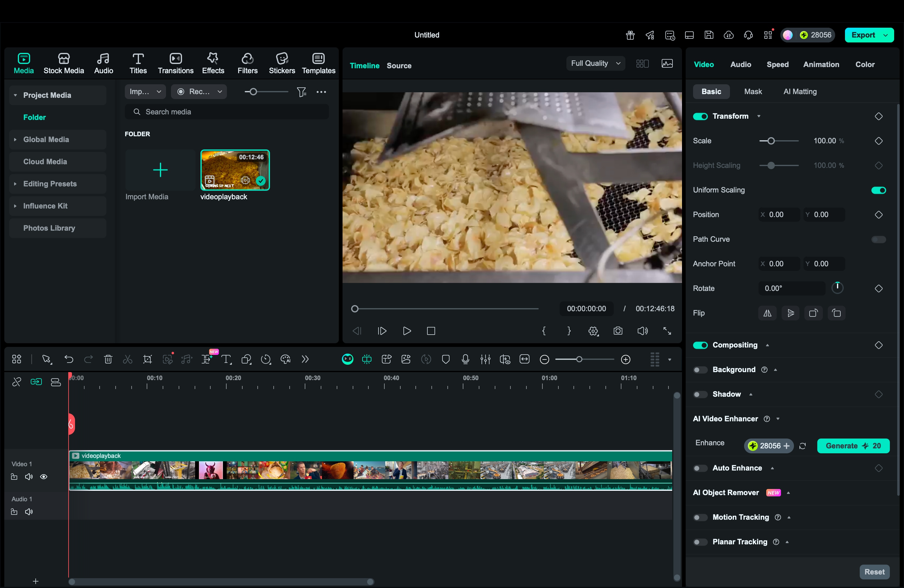Viewport: 904px width, 588px height.
Task: Open the Transitions panel
Action: pos(175,63)
